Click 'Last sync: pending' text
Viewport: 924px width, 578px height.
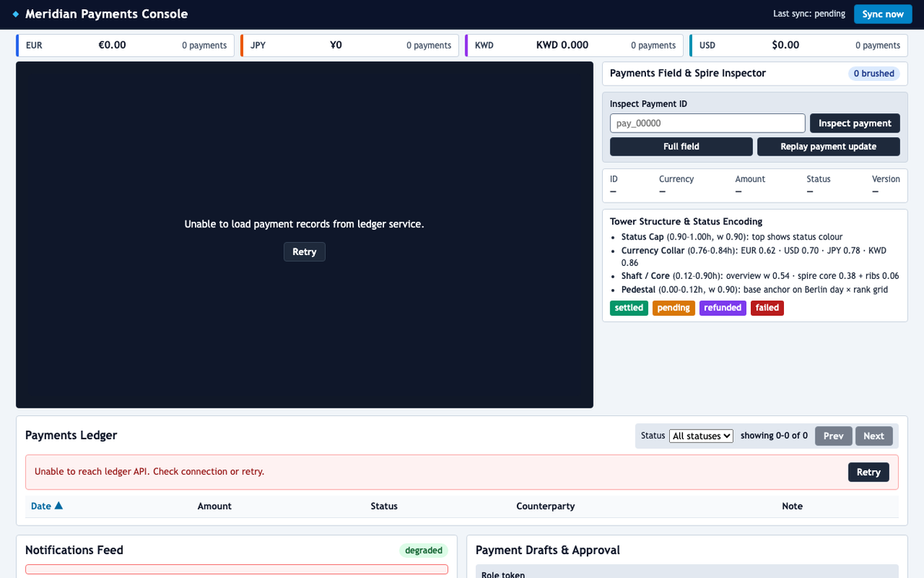pyautogui.click(x=808, y=14)
